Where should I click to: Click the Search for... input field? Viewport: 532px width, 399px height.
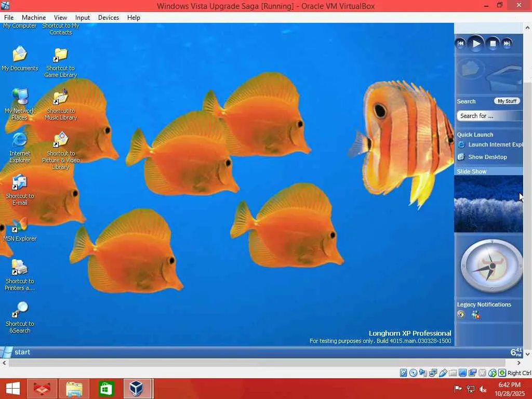click(x=489, y=116)
